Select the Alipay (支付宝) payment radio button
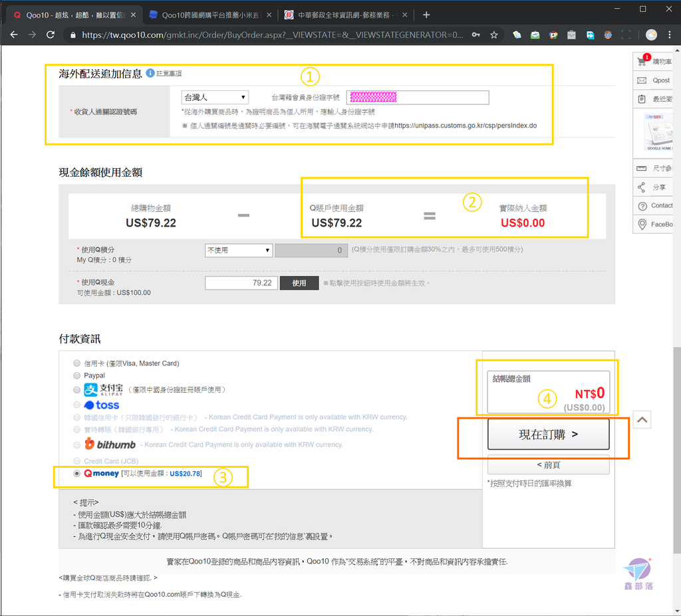Image resolution: width=681 pixels, height=616 pixels. (77, 390)
